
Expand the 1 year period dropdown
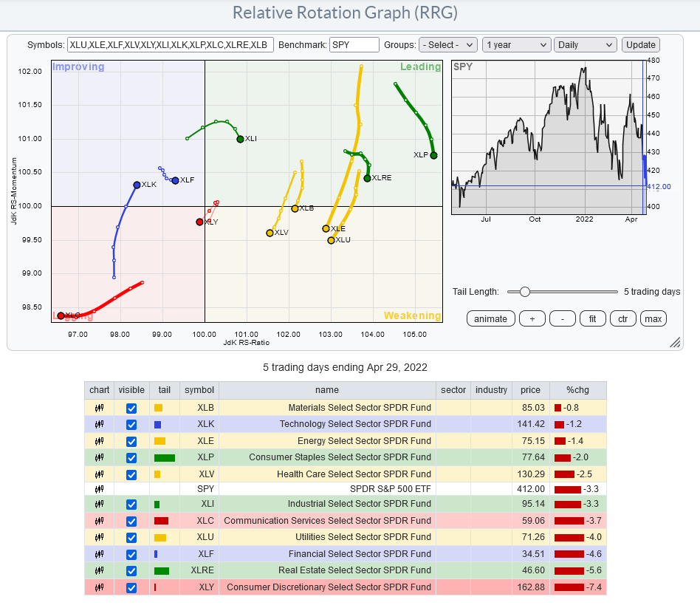pyautogui.click(x=516, y=45)
